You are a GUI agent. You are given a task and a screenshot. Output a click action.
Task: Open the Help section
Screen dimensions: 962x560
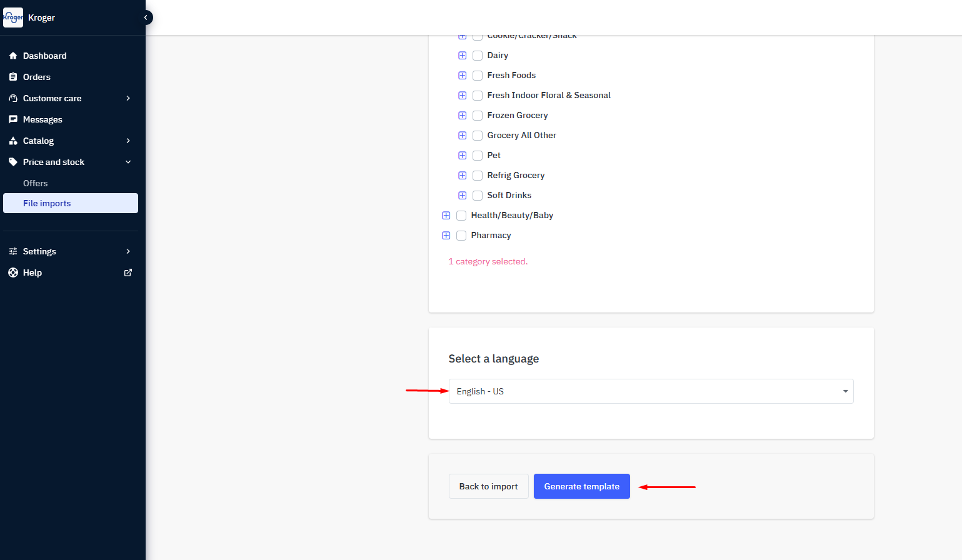[33, 272]
